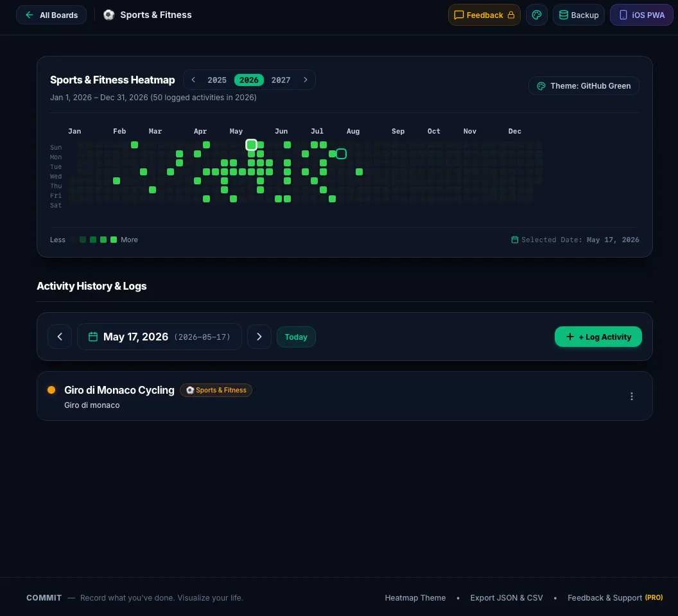Click the darkest green legend swatch next to Less
The width and height of the screenshot is (678, 616).
click(83, 240)
